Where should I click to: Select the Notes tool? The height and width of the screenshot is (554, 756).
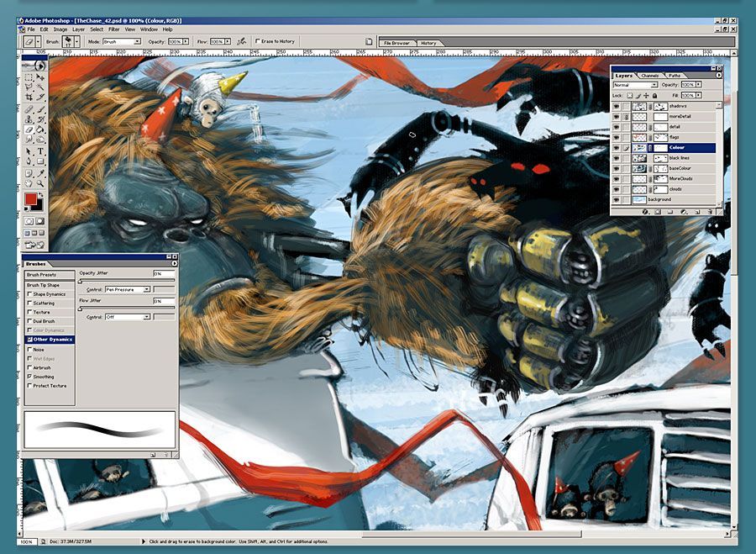(29, 173)
